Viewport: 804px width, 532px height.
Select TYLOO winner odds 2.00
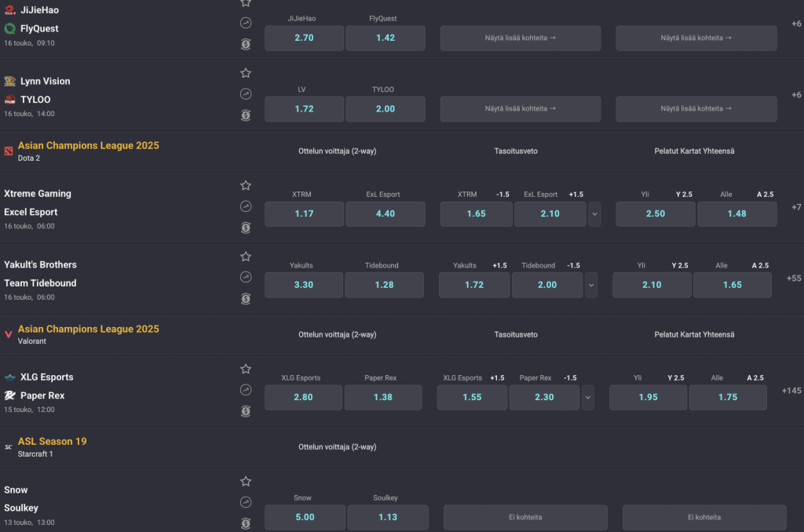[x=386, y=108]
